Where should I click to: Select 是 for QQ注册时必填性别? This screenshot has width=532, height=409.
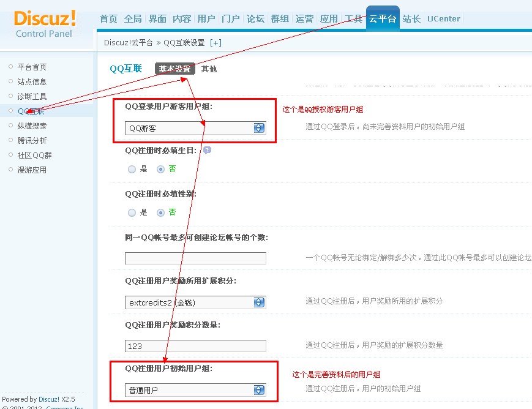[x=132, y=212]
